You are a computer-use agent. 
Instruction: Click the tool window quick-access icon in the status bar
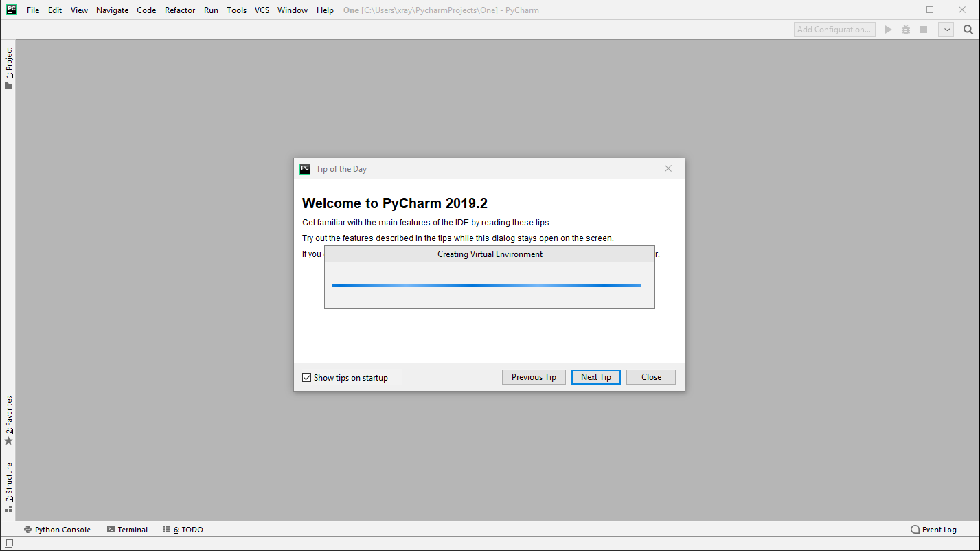click(x=9, y=543)
